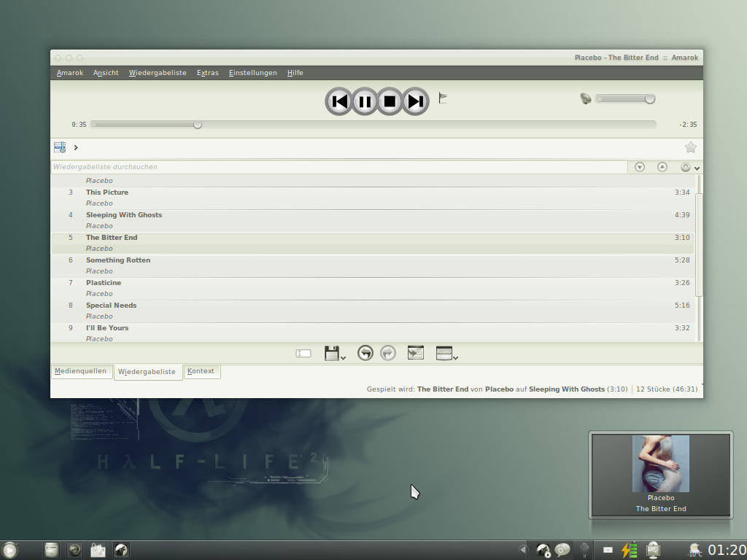This screenshot has height=560, width=747.
Task: Select track Plasticine
Action: (373, 288)
